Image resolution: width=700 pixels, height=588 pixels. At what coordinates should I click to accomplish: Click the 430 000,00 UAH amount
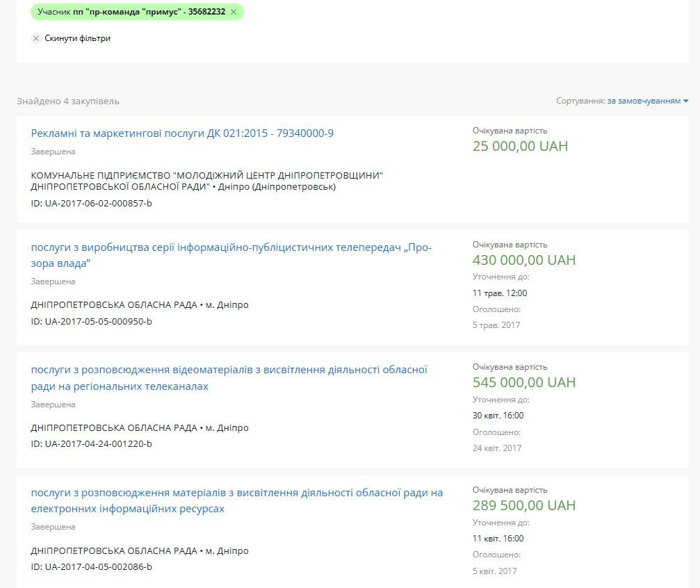(x=523, y=260)
